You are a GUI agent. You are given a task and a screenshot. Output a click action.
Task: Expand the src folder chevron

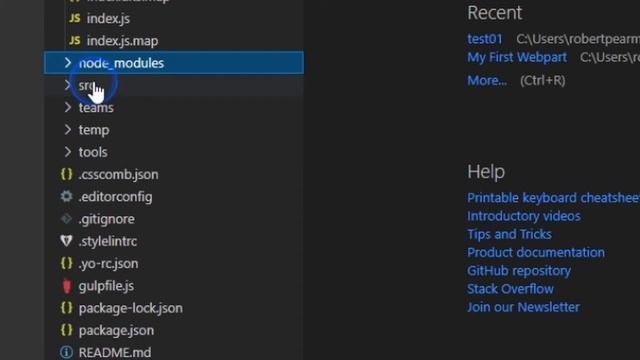coord(68,85)
